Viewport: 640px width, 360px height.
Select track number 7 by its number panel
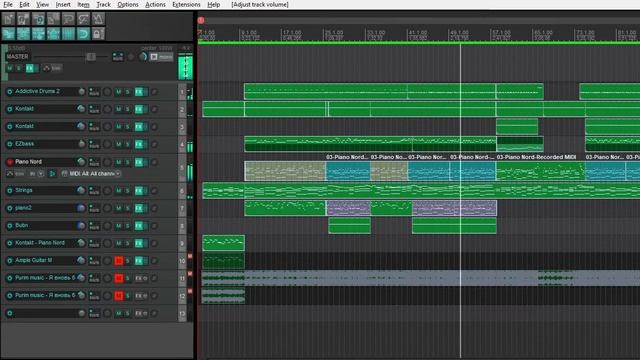coord(182,209)
